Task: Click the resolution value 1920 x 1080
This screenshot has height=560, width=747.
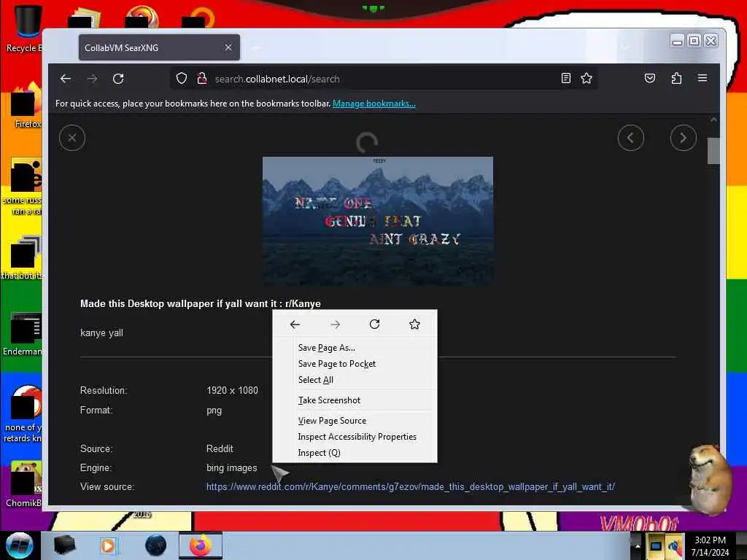Action: [232, 391]
